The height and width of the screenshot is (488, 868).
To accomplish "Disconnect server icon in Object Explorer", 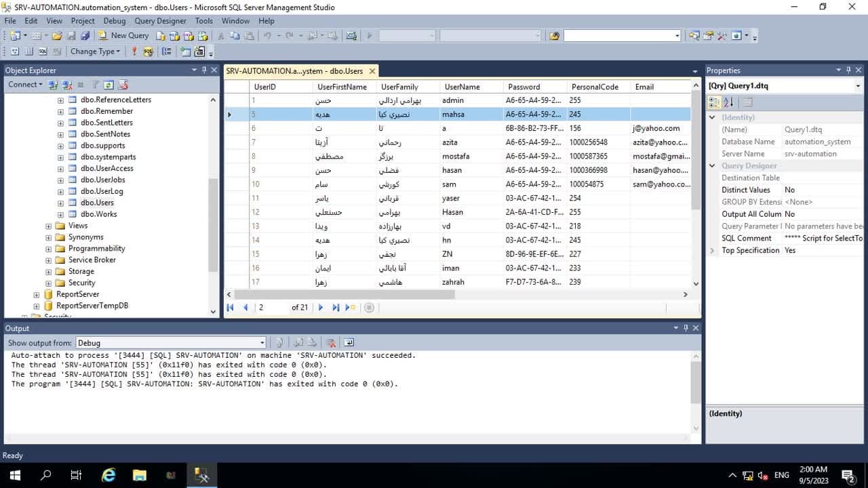I will (67, 85).
